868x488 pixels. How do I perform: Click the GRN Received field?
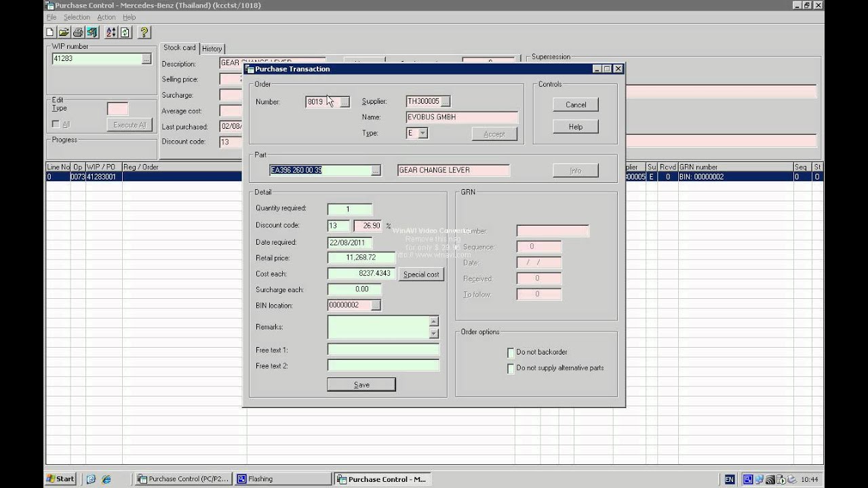coord(539,279)
